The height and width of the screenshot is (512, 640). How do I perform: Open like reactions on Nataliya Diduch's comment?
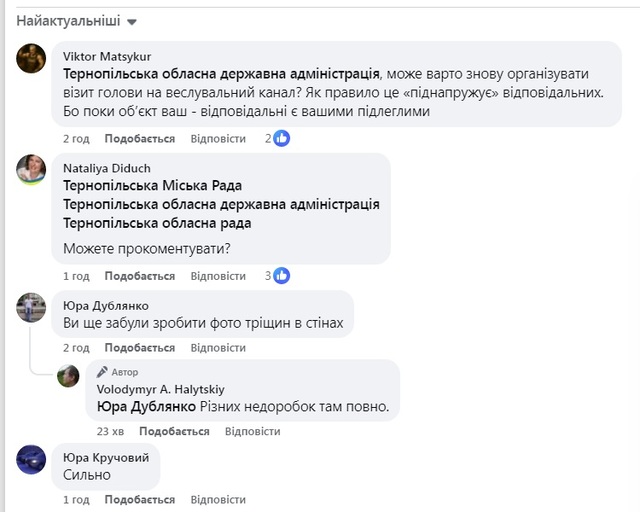[282, 276]
